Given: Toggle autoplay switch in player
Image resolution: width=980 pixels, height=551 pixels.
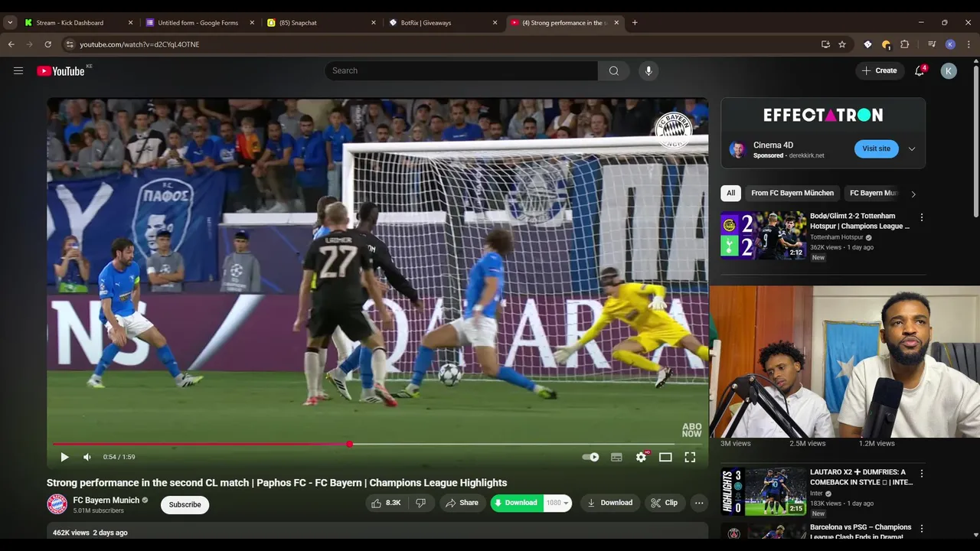Looking at the screenshot, I should tap(590, 457).
